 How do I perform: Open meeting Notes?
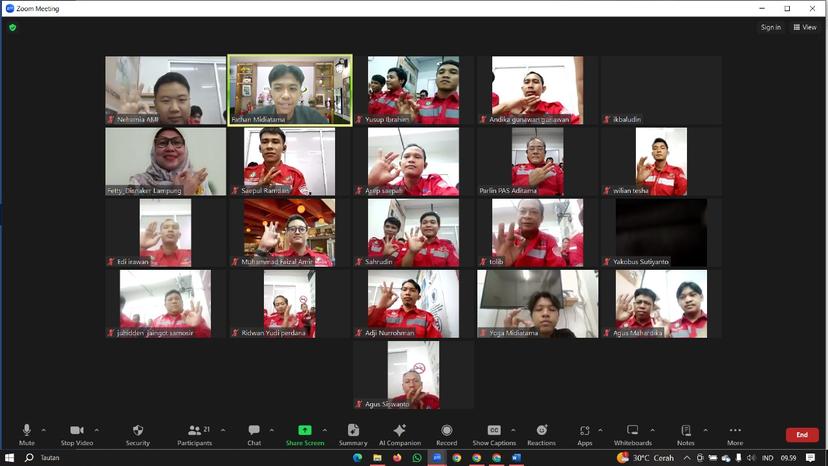coord(685,435)
